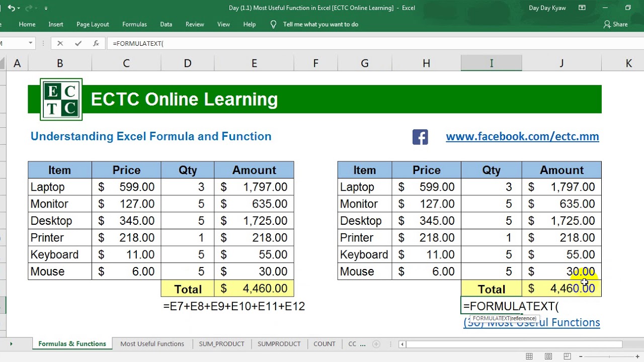Image resolution: width=644 pixels, height=362 pixels.
Task: Click the horizontal scrollbar track
Action: [514, 344]
